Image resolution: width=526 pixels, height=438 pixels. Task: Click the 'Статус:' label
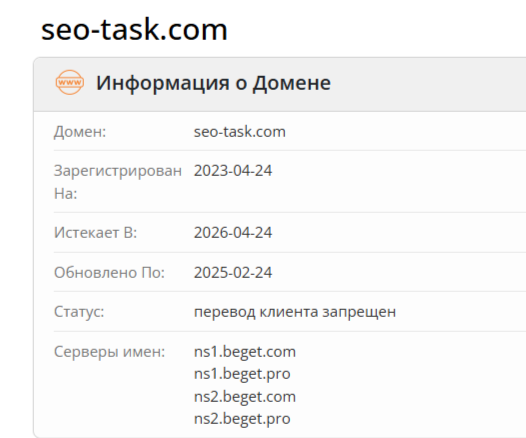point(79,312)
